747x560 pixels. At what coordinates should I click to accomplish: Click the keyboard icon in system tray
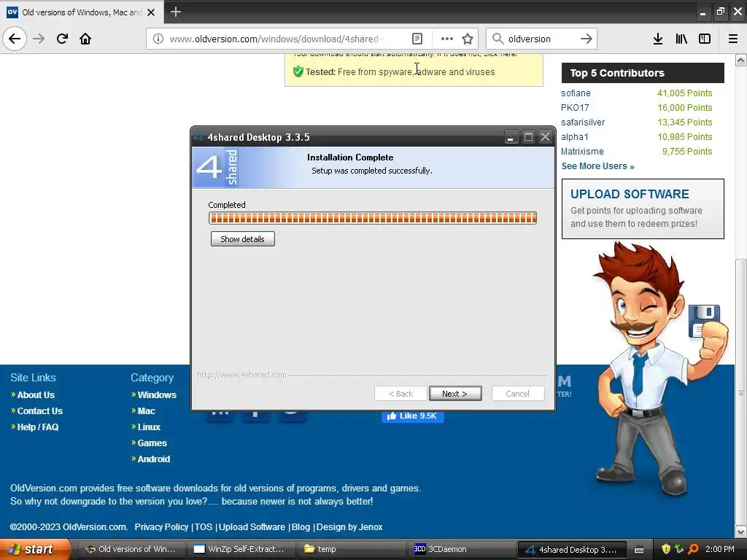pyautogui.click(x=639, y=550)
